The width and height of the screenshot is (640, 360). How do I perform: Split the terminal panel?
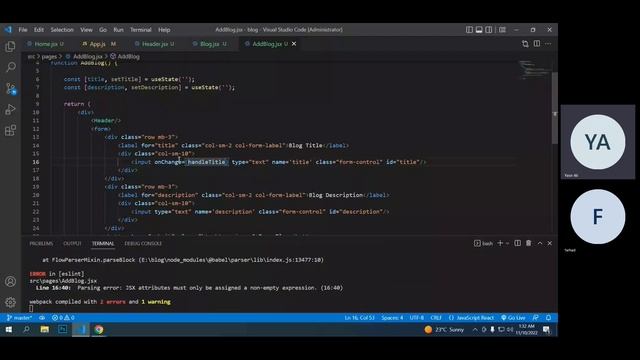point(518,243)
